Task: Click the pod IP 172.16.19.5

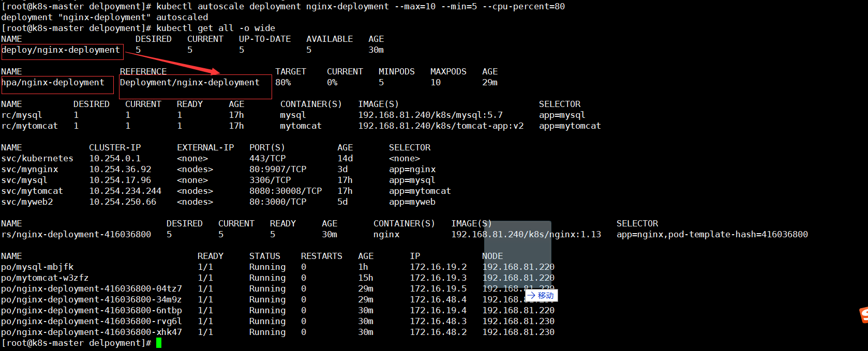Action: (x=438, y=288)
